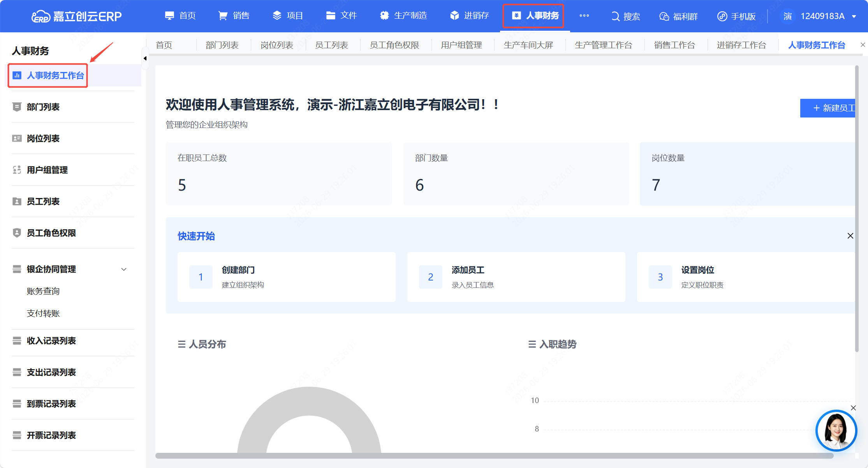This screenshot has height=468, width=868.
Task: Click the 项目 layers icon
Action: click(276, 16)
